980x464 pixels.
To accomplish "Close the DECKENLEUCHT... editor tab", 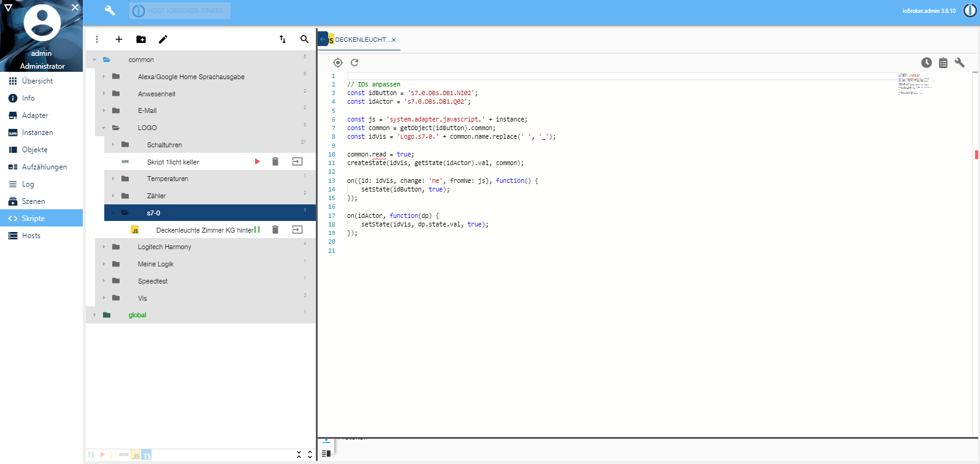I will click(x=394, y=40).
